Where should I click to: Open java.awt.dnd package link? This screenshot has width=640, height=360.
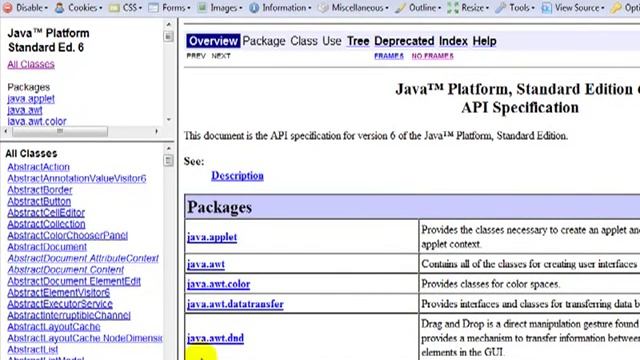point(215,338)
